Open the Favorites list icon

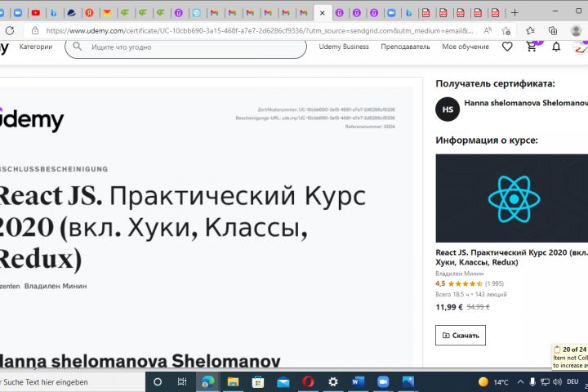tap(530, 30)
